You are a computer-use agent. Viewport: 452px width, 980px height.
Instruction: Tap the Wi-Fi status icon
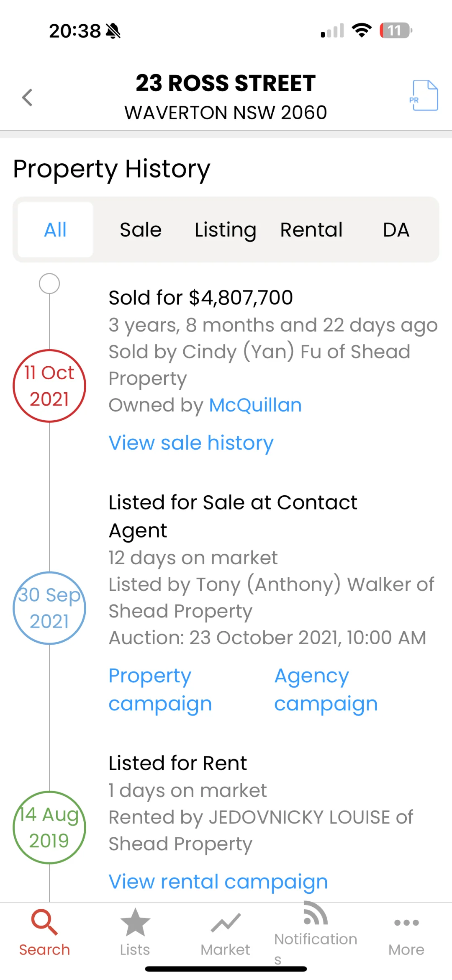pos(362,30)
